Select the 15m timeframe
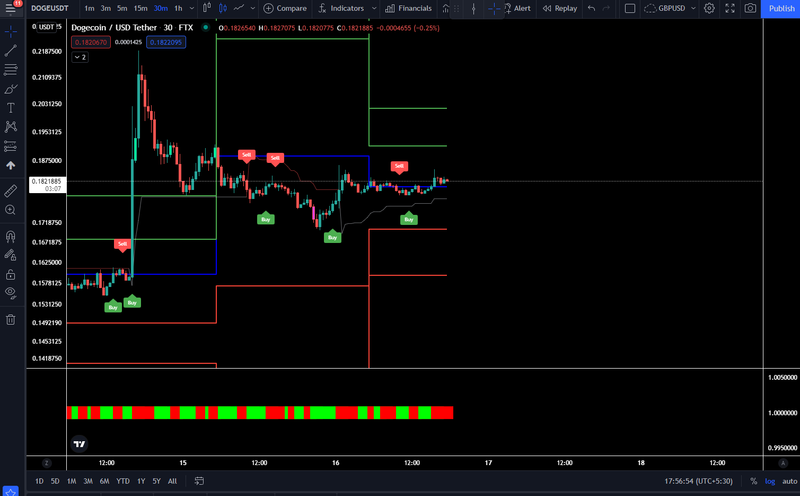This screenshot has width=800, height=496. [140, 8]
